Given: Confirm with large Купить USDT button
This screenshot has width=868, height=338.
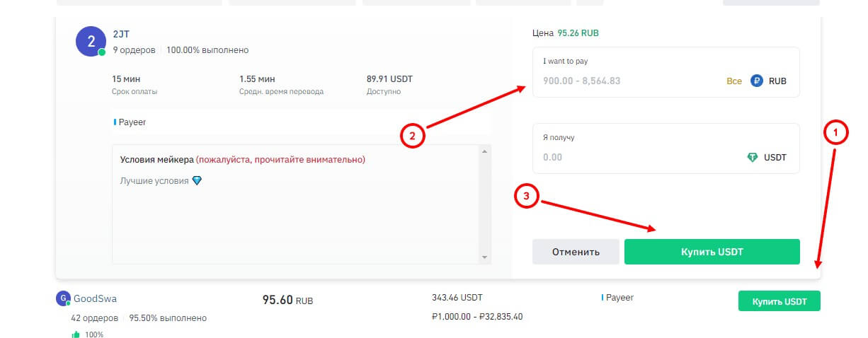Looking at the screenshot, I should pos(712,252).
